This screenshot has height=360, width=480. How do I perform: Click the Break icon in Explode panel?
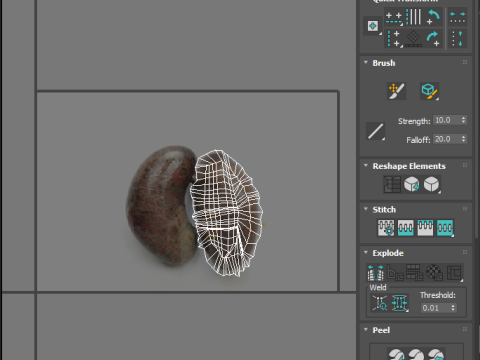pos(376,273)
